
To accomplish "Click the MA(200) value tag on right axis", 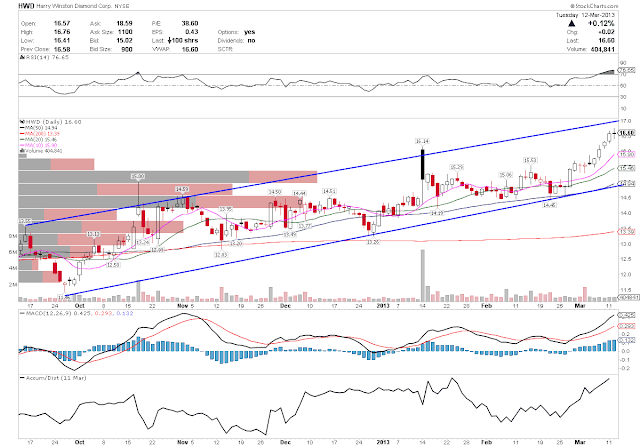I will coord(628,231).
